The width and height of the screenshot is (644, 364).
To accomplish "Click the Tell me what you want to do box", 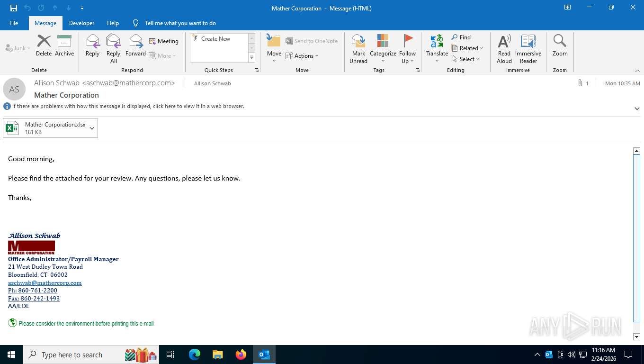I will point(180,23).
